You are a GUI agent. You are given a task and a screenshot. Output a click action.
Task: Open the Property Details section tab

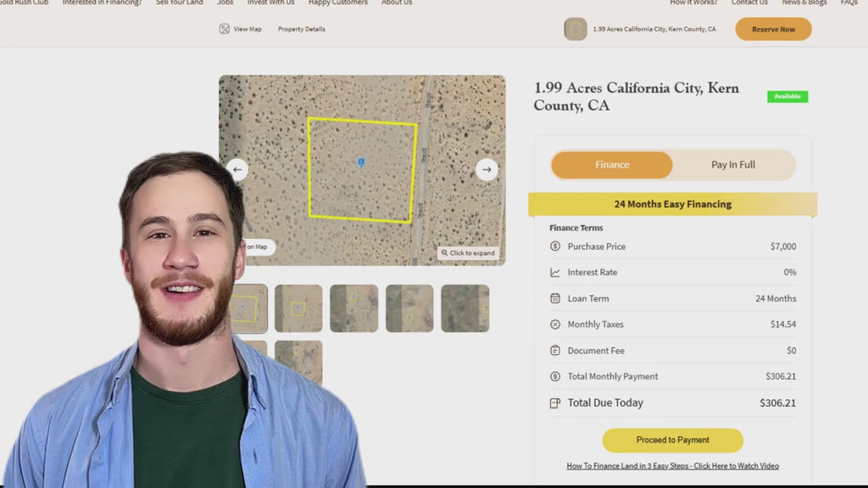coord(301,29)
